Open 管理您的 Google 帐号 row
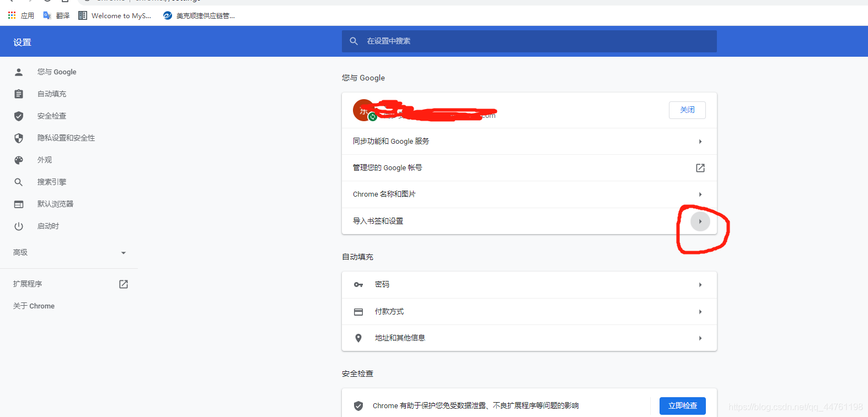The image size is (868, 417). point(529,168)
